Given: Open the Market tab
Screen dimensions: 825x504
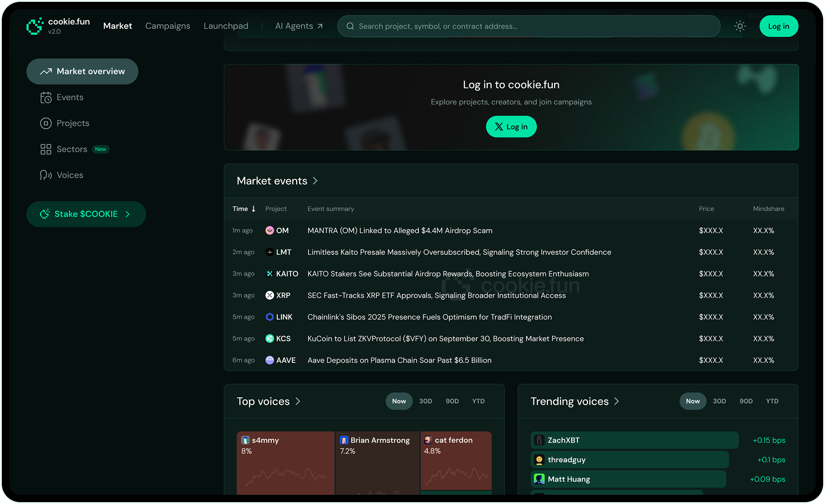Looking at the screenshot, I should pos(117,26).
